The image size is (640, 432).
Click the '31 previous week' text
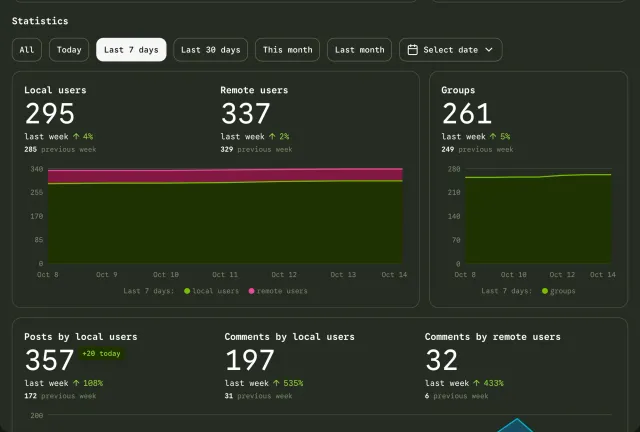click(x=258, y=396)
